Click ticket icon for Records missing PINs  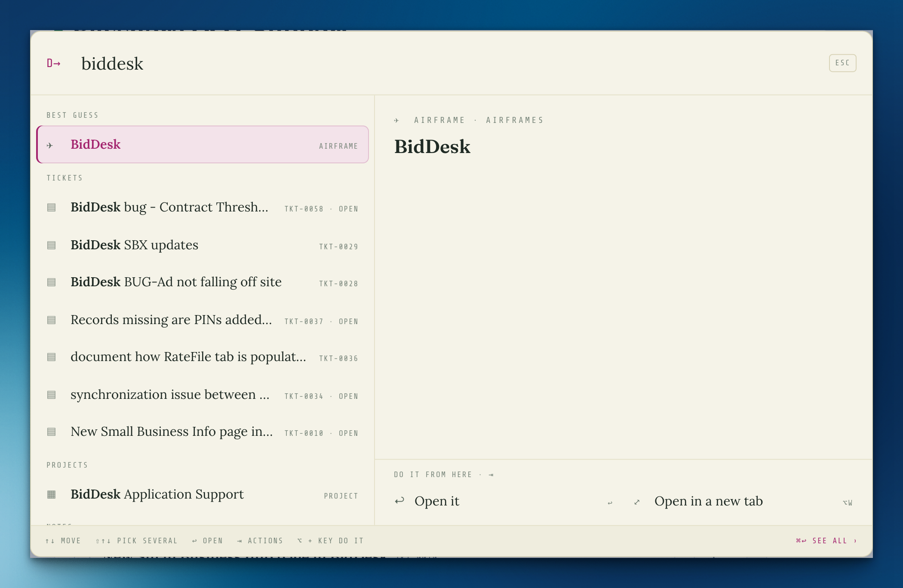tap(51, 320)
